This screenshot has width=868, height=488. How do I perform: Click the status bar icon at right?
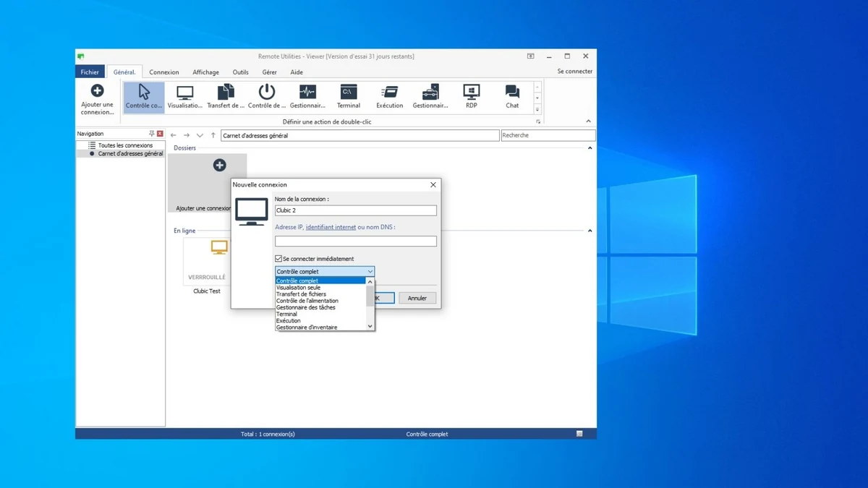click(579, 434)
